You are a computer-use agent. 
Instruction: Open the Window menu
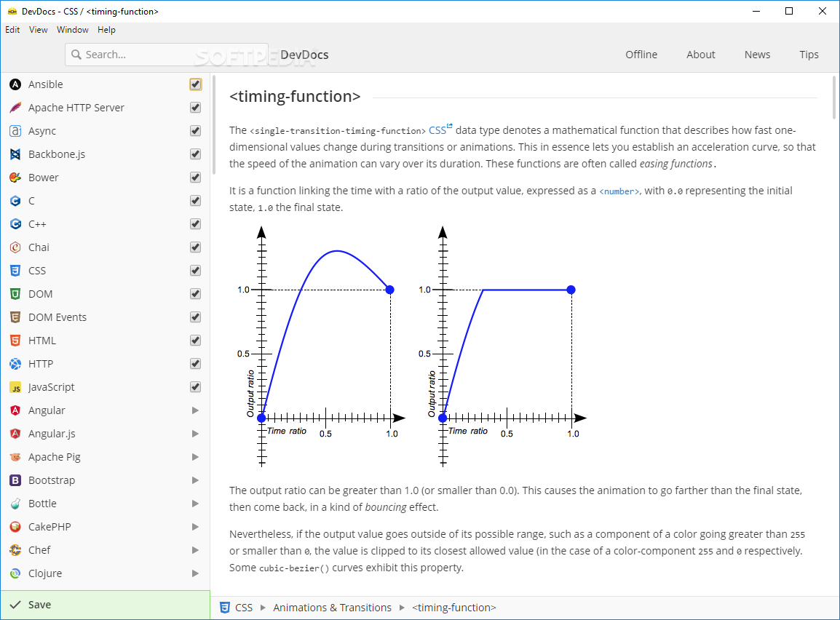[72, 30]
